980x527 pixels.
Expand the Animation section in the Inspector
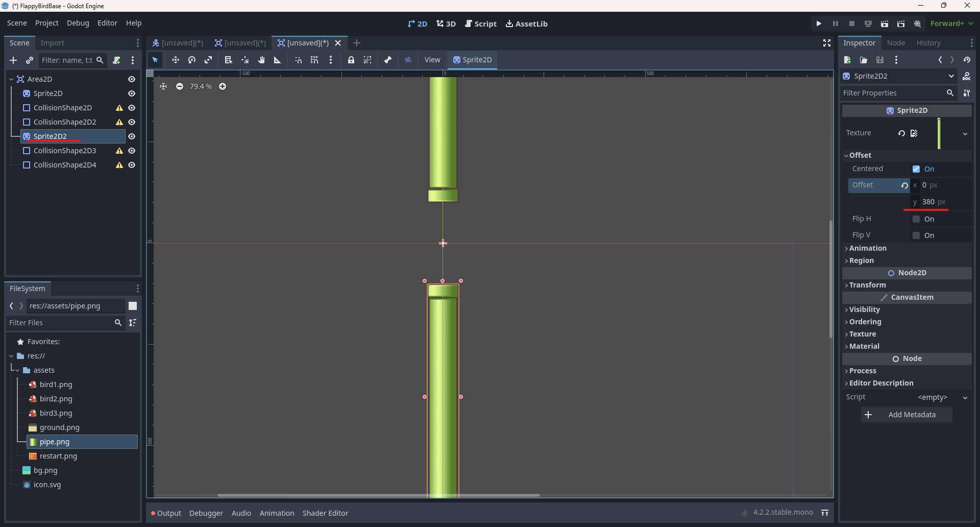click(868, 248)
